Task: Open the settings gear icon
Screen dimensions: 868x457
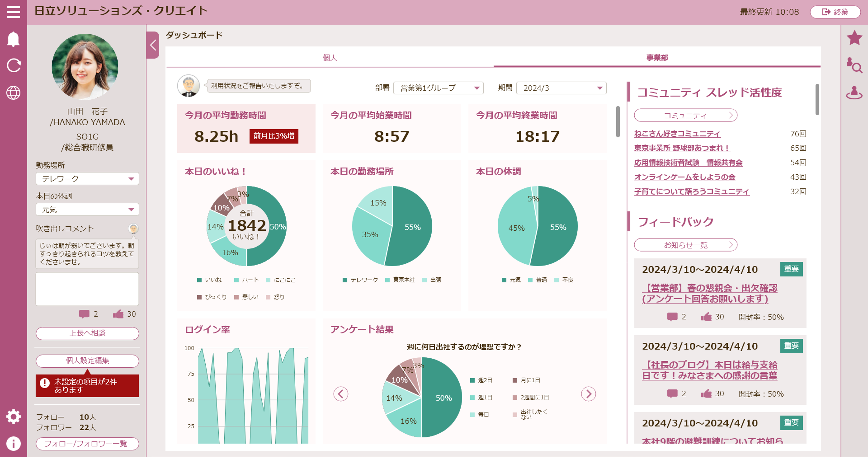Action: coord(13,417)
